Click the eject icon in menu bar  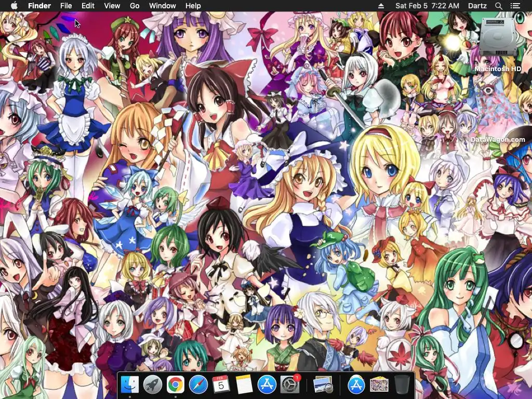pos(381,6)
